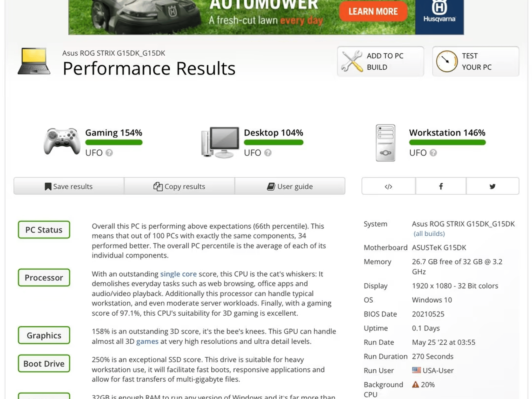Share results via the Twitter icon

click(x=493, y=186)
